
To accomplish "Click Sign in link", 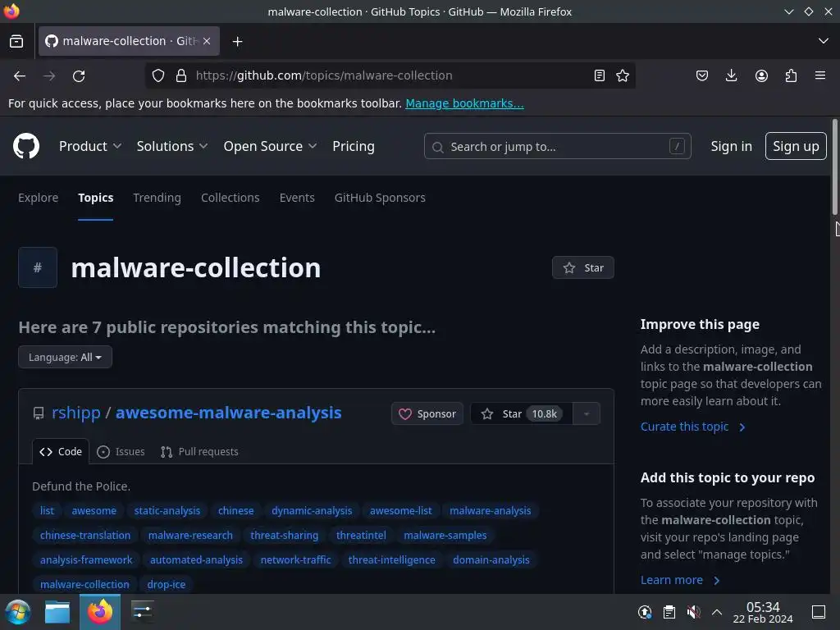I will tap(731, 146).
